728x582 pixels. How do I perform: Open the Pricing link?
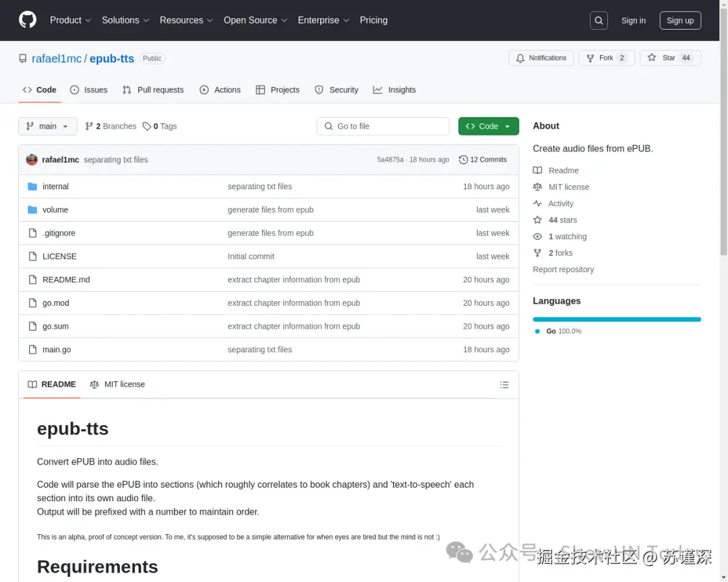[373, 20]
